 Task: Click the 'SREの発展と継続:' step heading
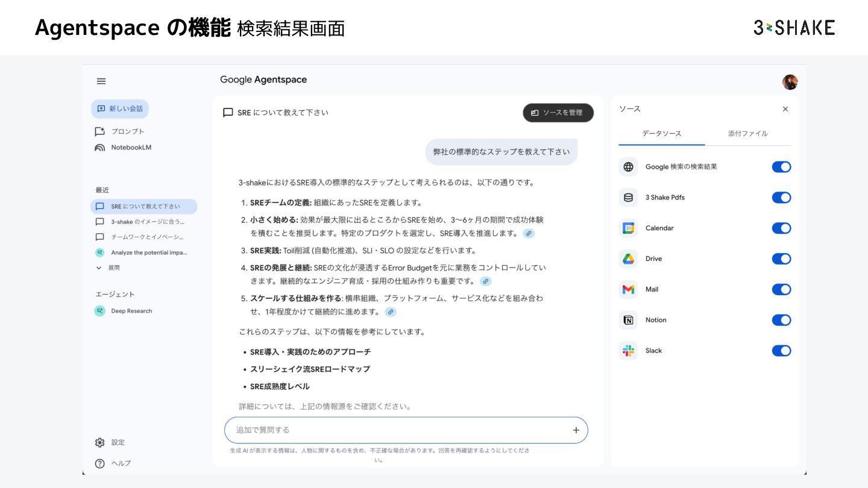click(x=281, y=267)
